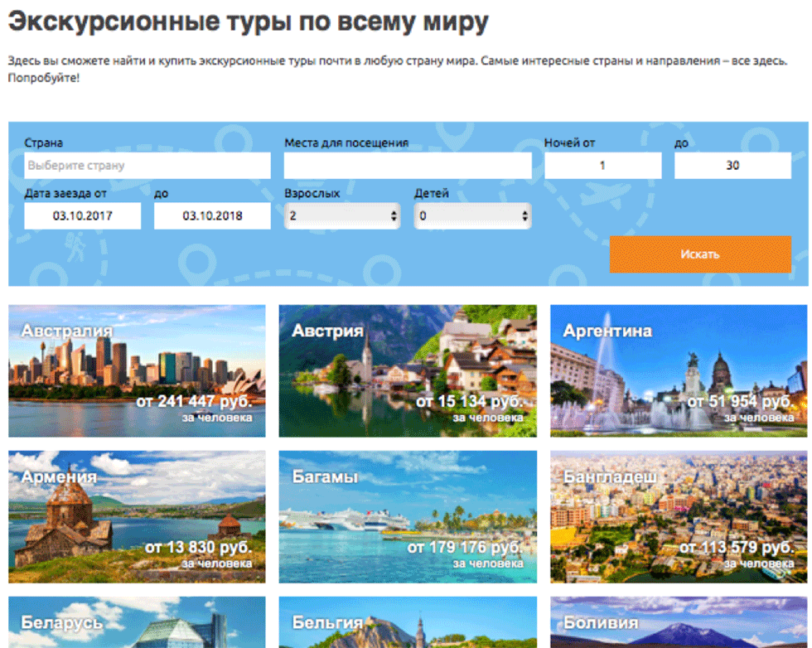Open the check-in end date 03.10.2018 field
Image resolution: width=812 pixels, height=648 pixels.
(212, 216)
